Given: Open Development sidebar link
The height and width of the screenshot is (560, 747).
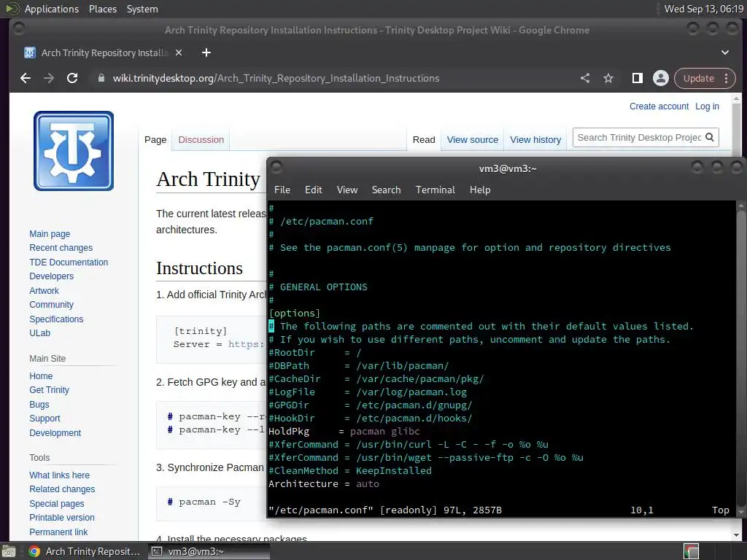Looking at the screenshot, I should 55,433.
